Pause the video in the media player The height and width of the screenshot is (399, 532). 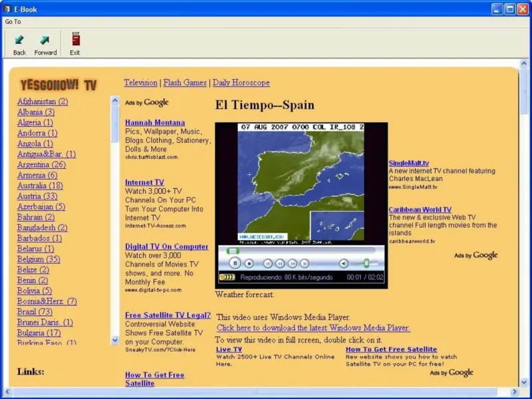pos(235,263)
